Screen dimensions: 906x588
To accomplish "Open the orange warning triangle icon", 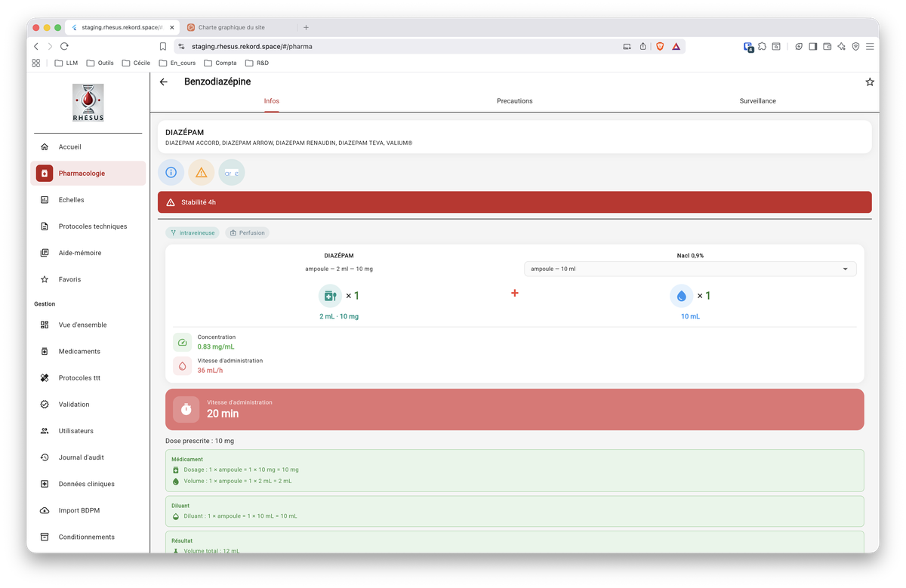I will point(202,173).
